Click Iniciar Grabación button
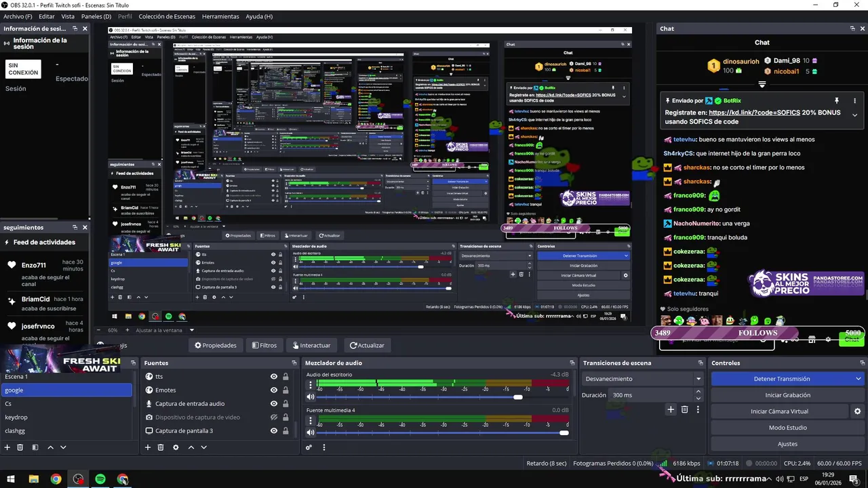 click(787, 395)
